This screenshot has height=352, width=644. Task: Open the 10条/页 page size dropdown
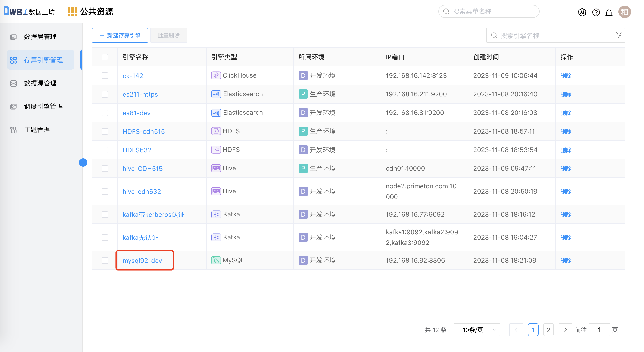(x=477, y=330)
